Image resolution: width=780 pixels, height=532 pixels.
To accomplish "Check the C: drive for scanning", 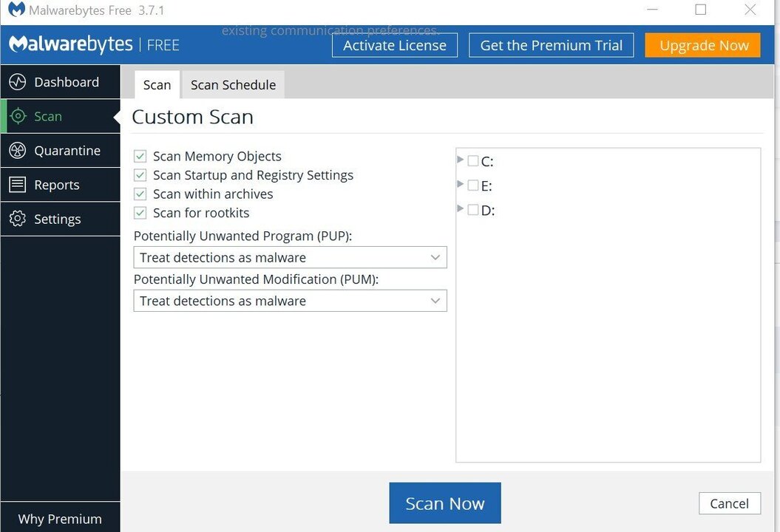I will point(473,160).
